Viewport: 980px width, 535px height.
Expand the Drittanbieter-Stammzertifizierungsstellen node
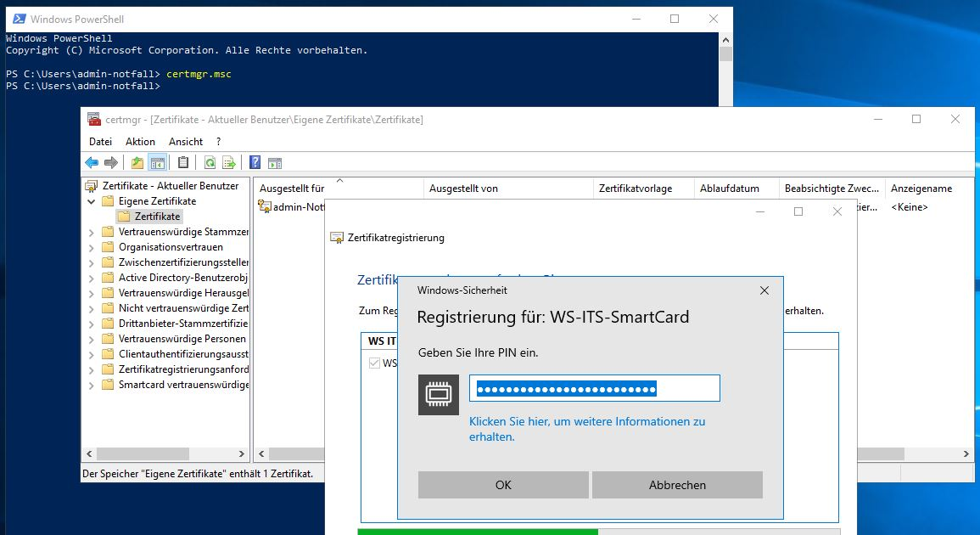pos(92,324)
